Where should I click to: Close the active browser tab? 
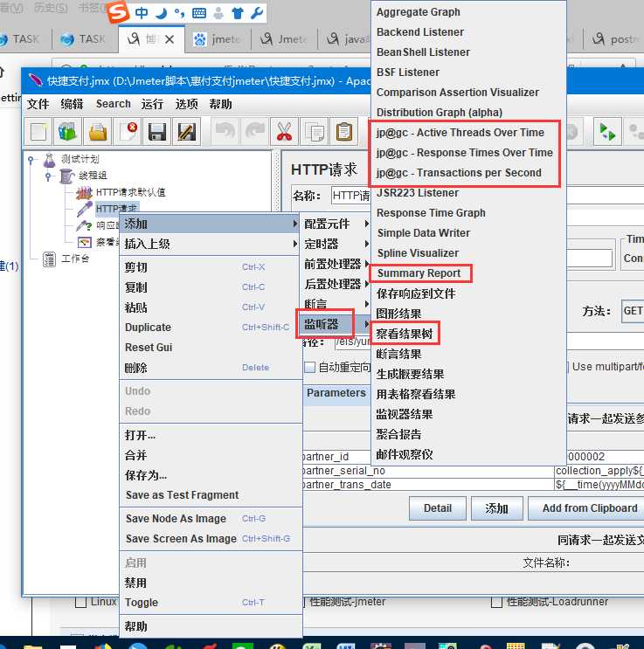(170, 39)
